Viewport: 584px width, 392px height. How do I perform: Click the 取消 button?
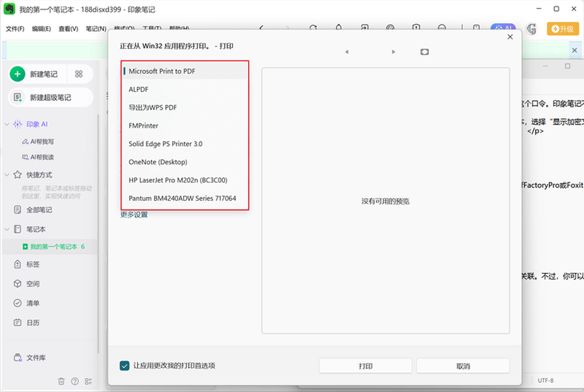(x=463, y=366)
